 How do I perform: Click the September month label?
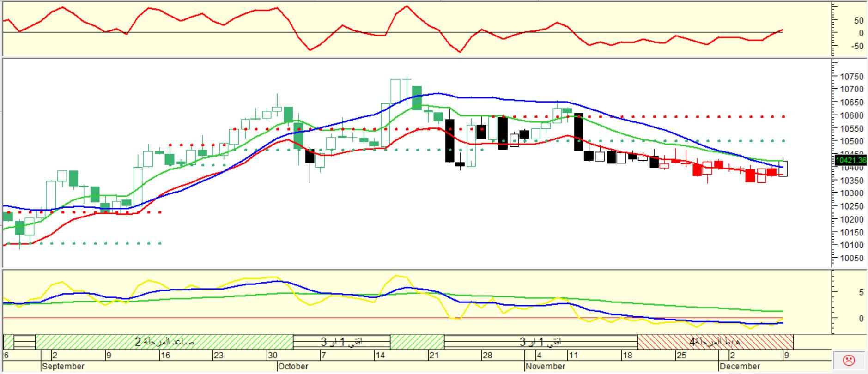63,366
